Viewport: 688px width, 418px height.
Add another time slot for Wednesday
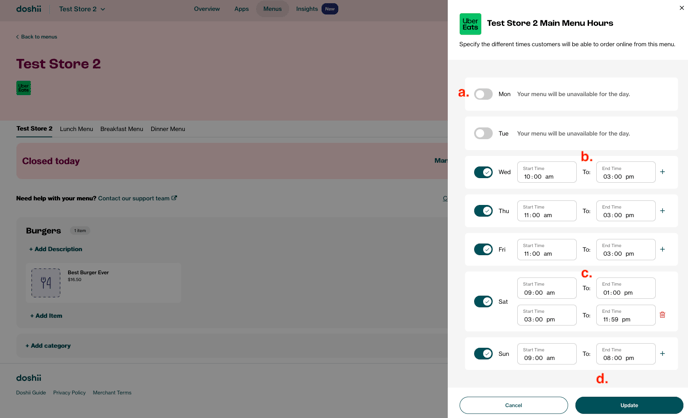click(663, 172)
